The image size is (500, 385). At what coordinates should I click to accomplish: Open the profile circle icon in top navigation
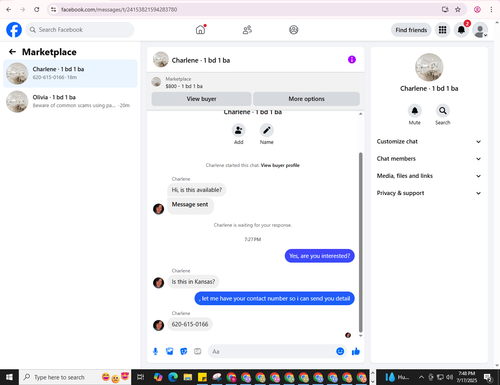[x=293, y=30]
